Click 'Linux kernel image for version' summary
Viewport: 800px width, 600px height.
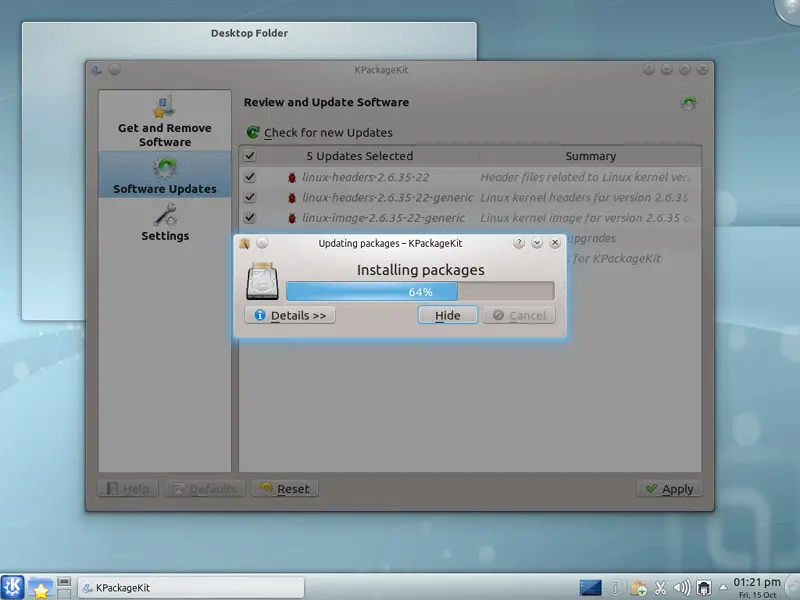pyautogui.click(x=585, y=218)
